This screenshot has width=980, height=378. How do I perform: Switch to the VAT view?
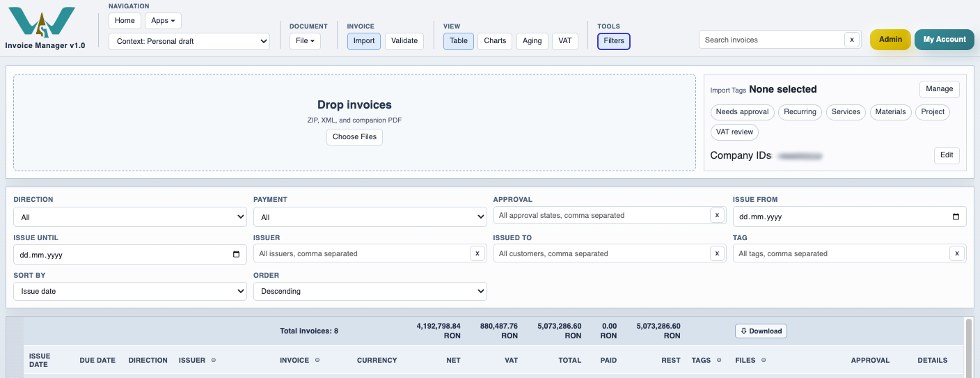point(565,41)
